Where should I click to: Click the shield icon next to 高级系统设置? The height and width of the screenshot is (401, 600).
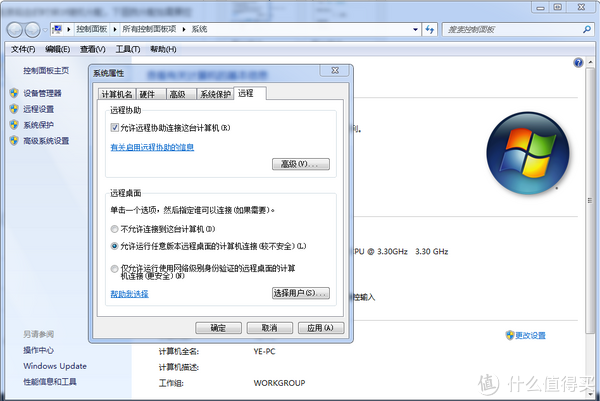pyautogui.click(x=14, y=141)
